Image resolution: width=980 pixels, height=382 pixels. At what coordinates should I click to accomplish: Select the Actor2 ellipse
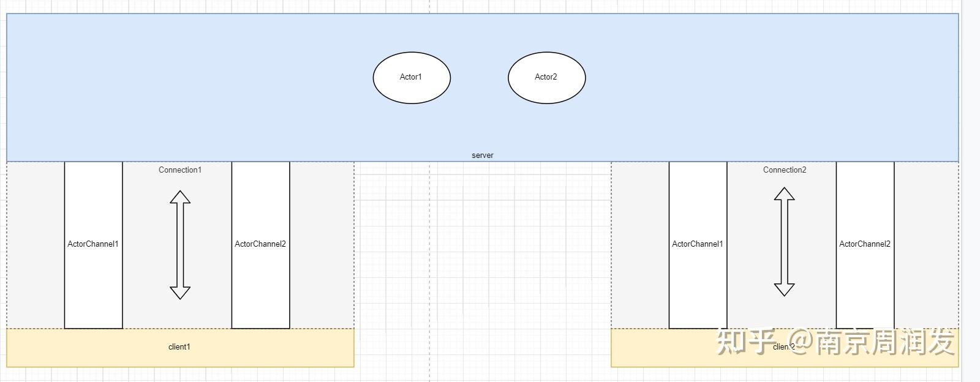click(546, 78)
